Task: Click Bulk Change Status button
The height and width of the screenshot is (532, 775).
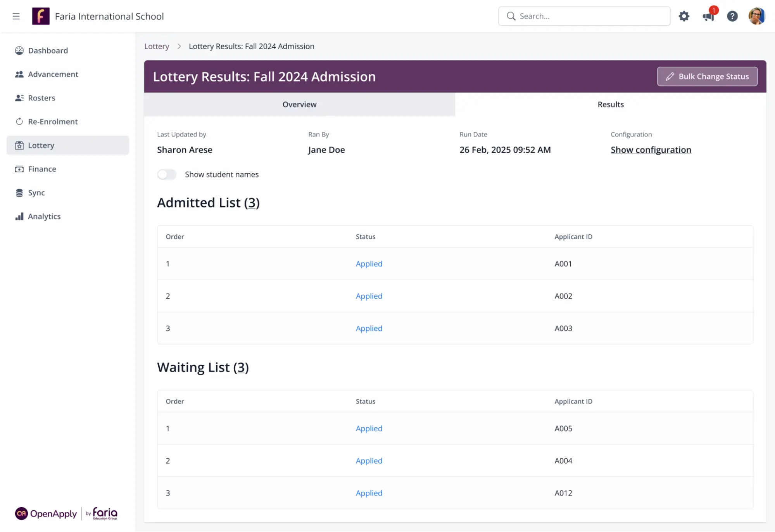Action: (707, 76)
